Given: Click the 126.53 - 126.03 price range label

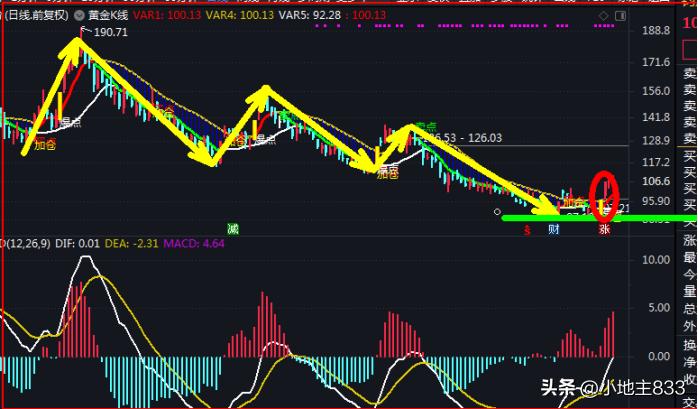Looking at the screenshot, I should tap(461, 138).
